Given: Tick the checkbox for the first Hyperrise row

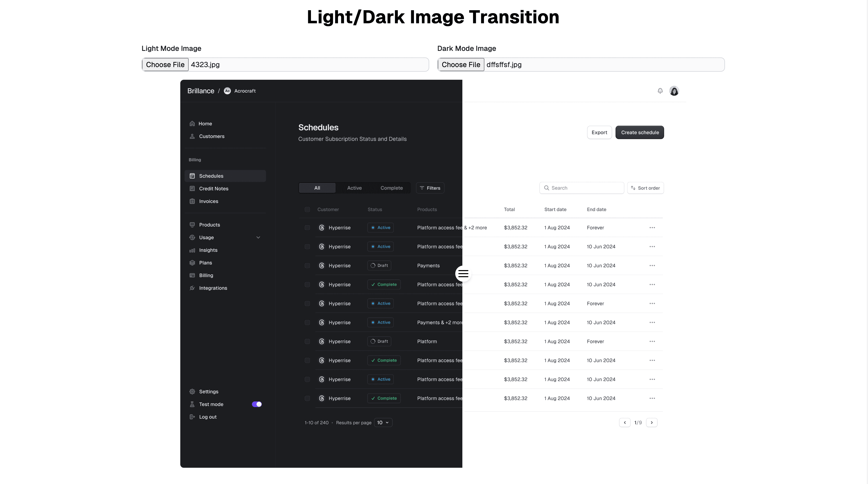Looking at the screenshot, I should click(307, 228).
